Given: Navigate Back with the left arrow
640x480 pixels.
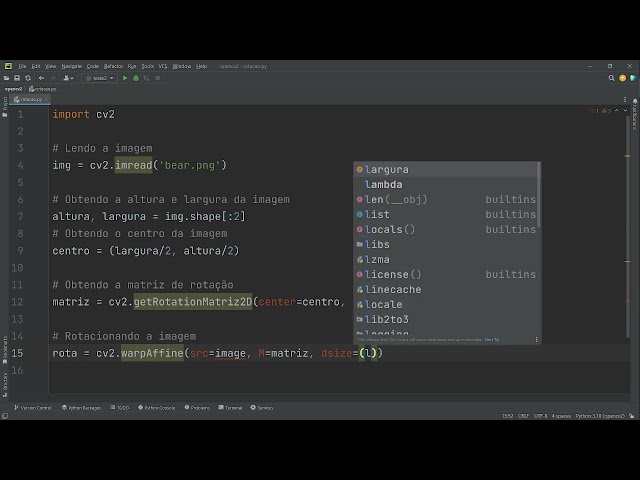Looking at the screenshot, I should pyautogui.click(x=41, y=78).
